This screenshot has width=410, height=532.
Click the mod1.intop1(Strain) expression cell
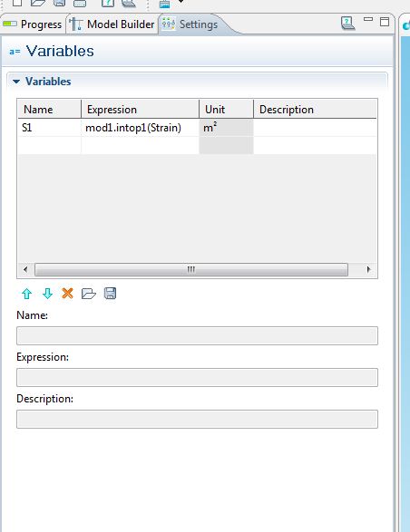[140, 128]
